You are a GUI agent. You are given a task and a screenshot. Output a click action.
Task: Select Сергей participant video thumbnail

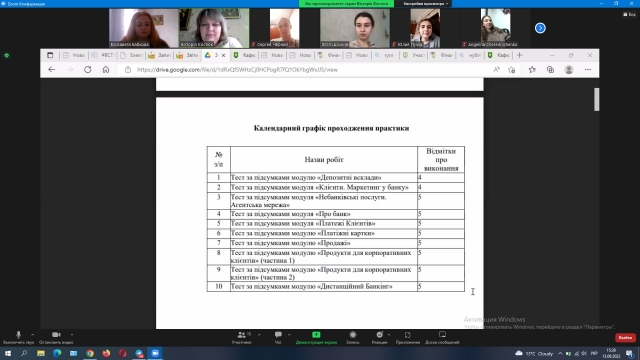[284, 28]
